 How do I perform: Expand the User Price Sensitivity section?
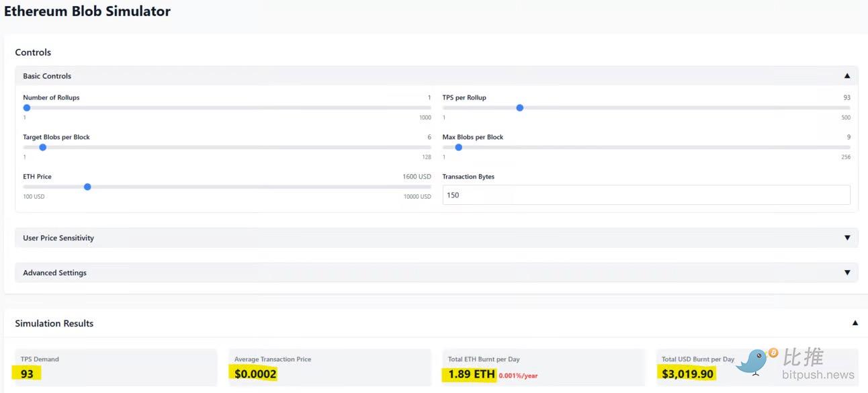(437, 238)
